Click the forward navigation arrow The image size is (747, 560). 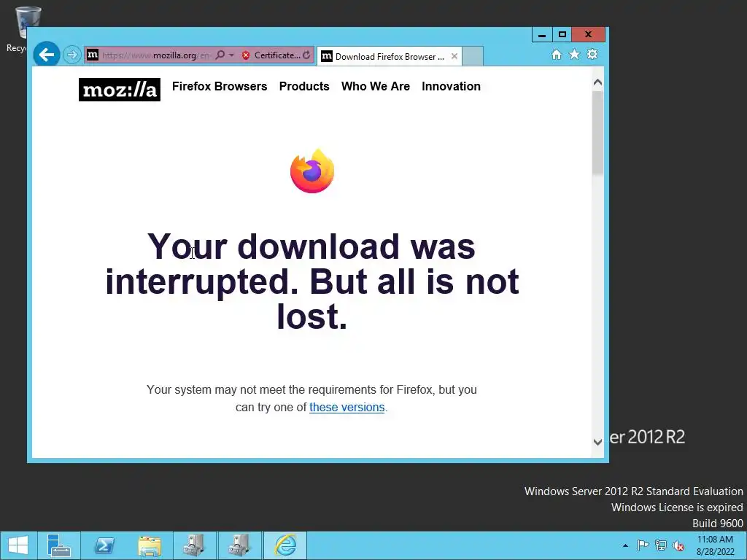pyautogui.click(x=72, y=55)
